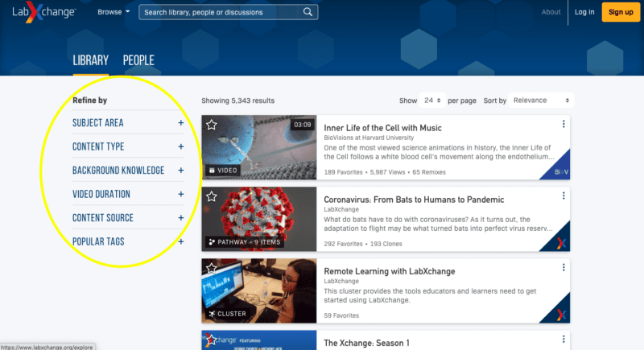Expand Subject Area plus icon

tap(180, 123)
